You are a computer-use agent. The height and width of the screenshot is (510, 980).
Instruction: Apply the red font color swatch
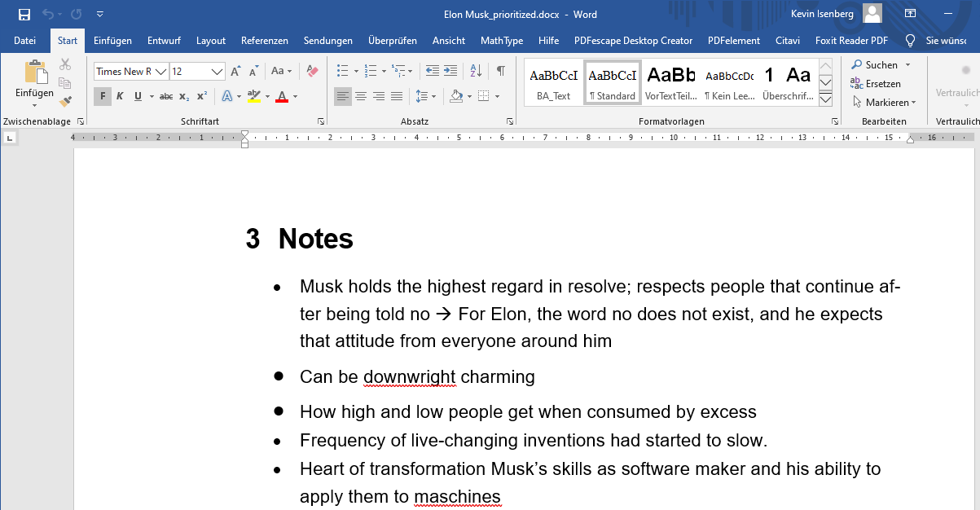(282, 97)
